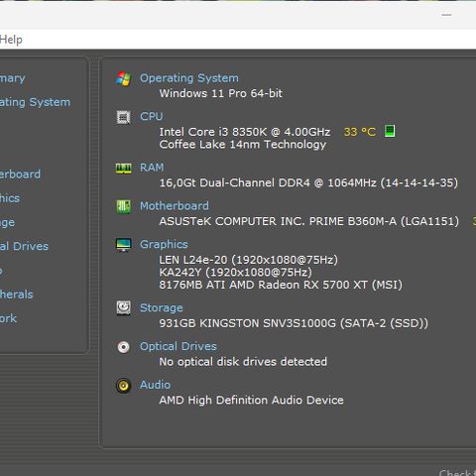Click the CPU chip icon

(x=124, y=117)
